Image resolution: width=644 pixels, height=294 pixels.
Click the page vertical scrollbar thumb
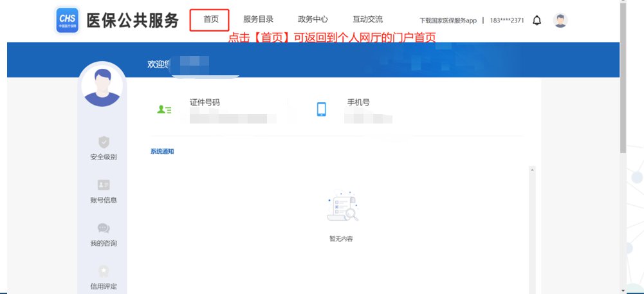tap(623, 78)
